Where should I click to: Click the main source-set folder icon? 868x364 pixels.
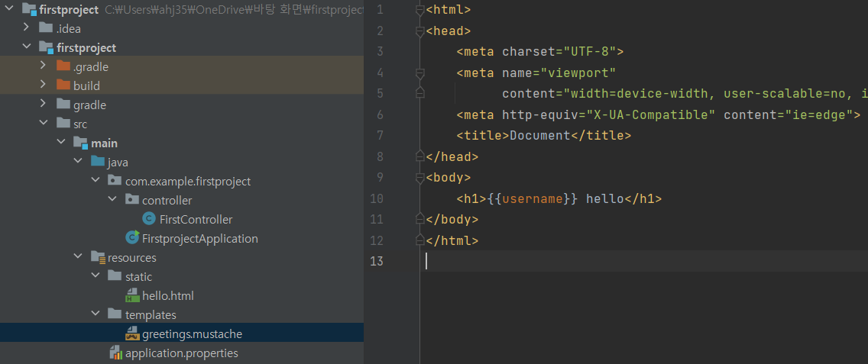click(81, 143)
